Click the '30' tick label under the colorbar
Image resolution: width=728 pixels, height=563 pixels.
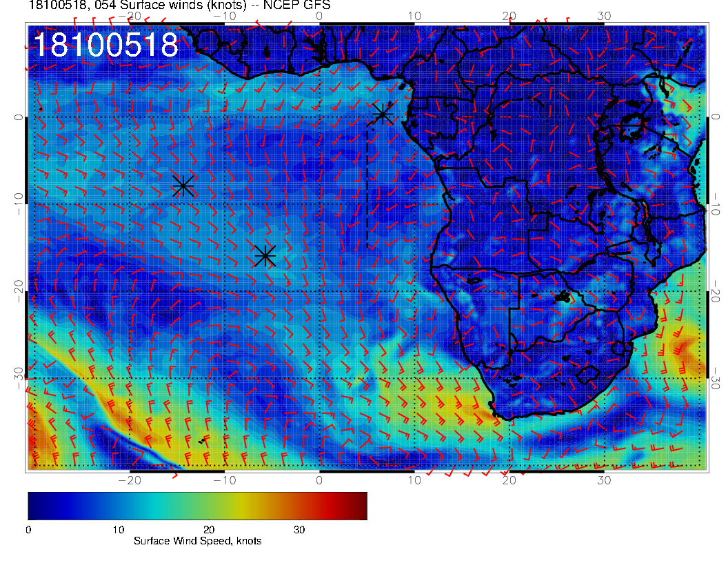point(299,529)
